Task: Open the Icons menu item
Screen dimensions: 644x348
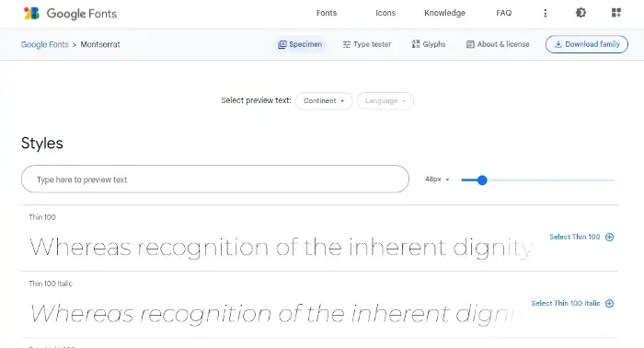Action: pyautogui.click(x=385, y=13)
